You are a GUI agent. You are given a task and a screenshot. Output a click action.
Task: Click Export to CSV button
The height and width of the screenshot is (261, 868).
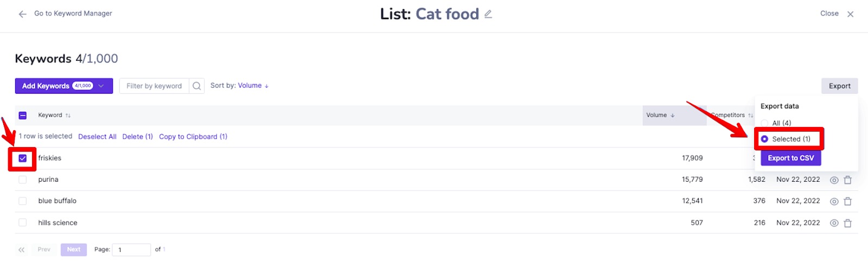click(791, 158)
